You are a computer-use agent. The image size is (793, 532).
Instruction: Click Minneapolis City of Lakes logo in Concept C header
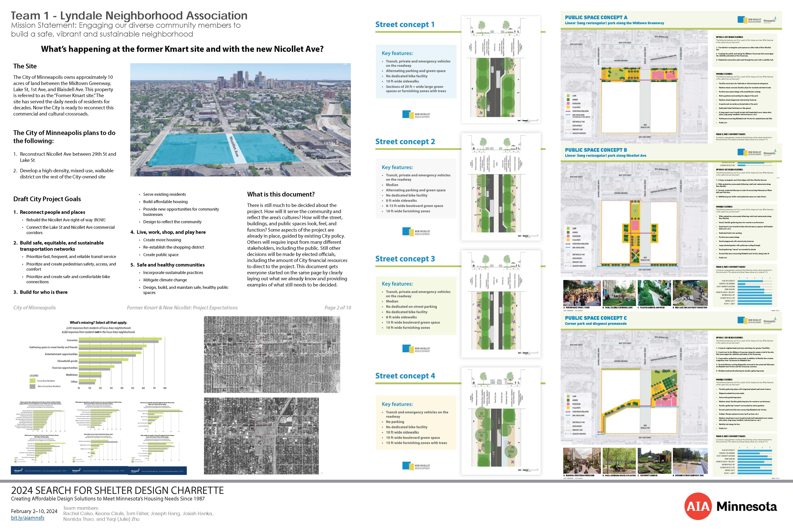tap(770, 321)
